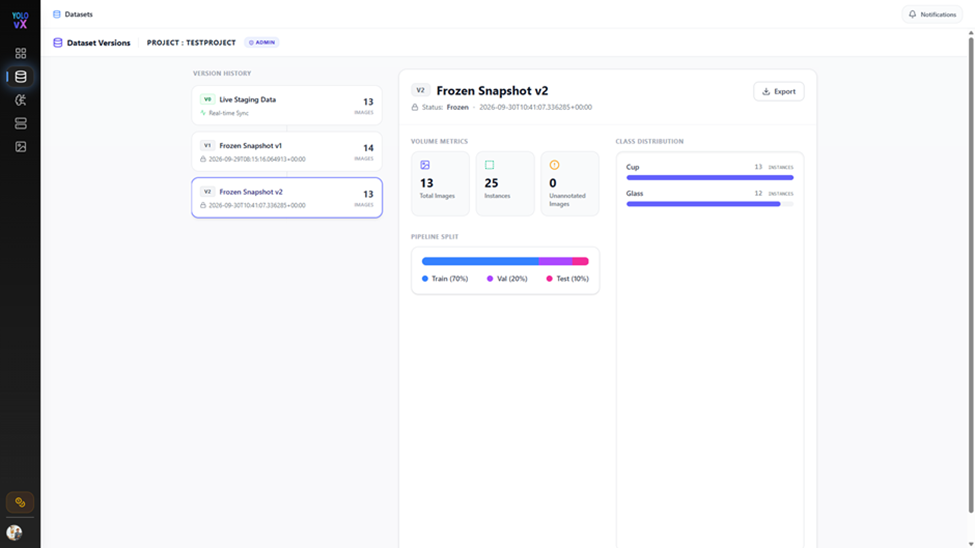Click the lock icon beside Status: Frozen
This screenshot has width=975, height=548.
415,107
